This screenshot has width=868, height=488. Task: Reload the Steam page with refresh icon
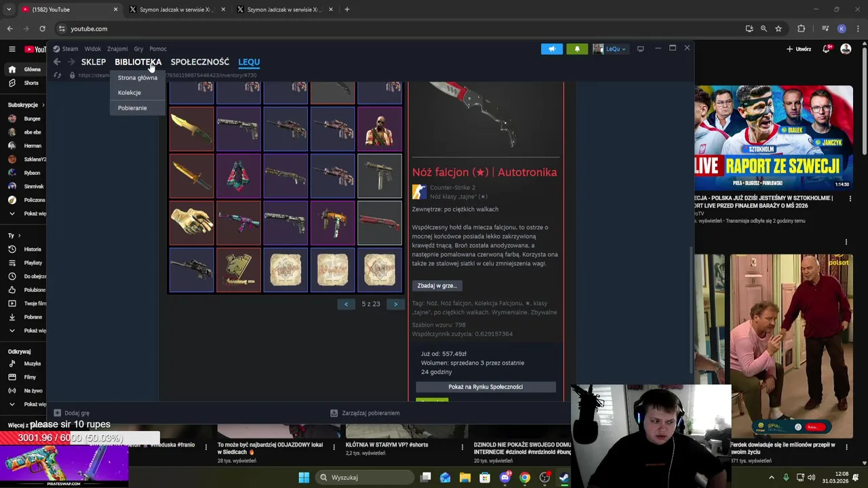coord(57,75)
